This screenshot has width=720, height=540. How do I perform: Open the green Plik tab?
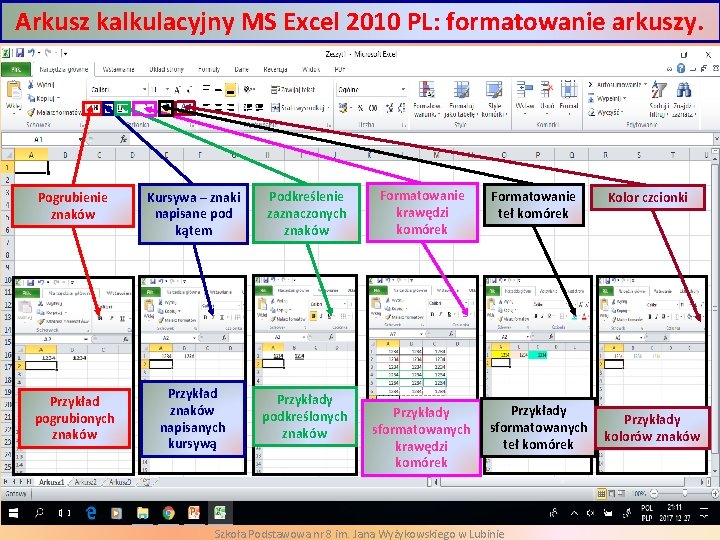[x=16, y=70]
